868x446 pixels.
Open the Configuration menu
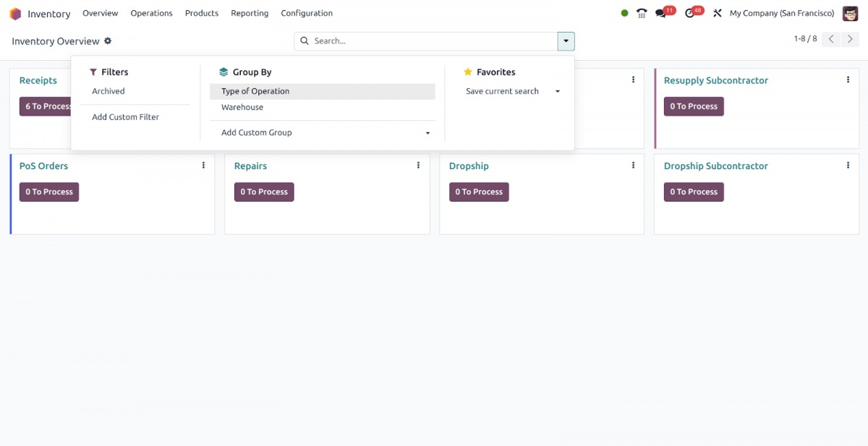306,13
